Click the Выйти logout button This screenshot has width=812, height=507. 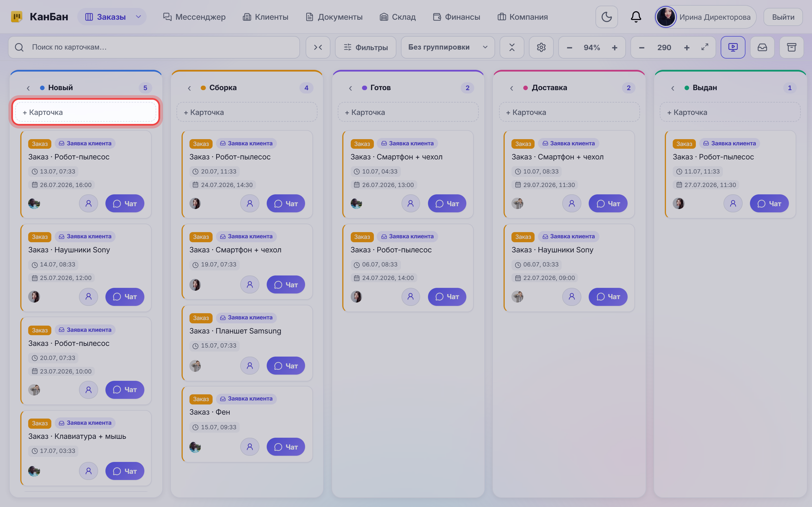point(783,17)
